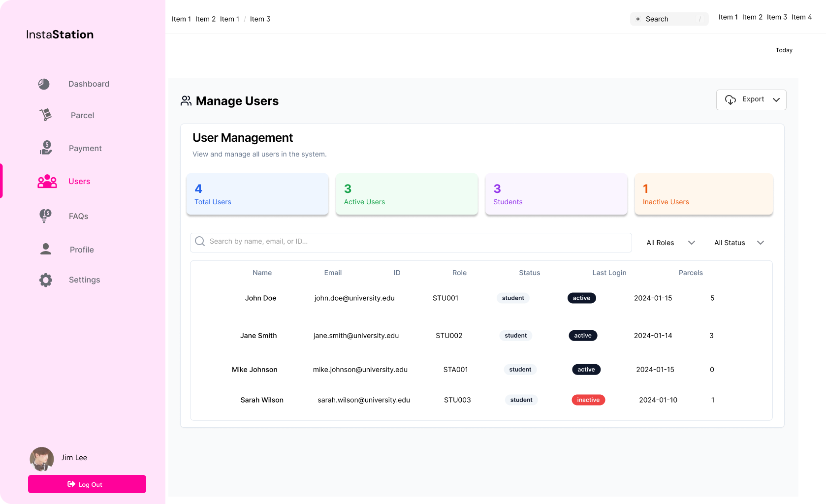Open the All Roles filter dropdown
826x504 pixels.
click(670, 243)
